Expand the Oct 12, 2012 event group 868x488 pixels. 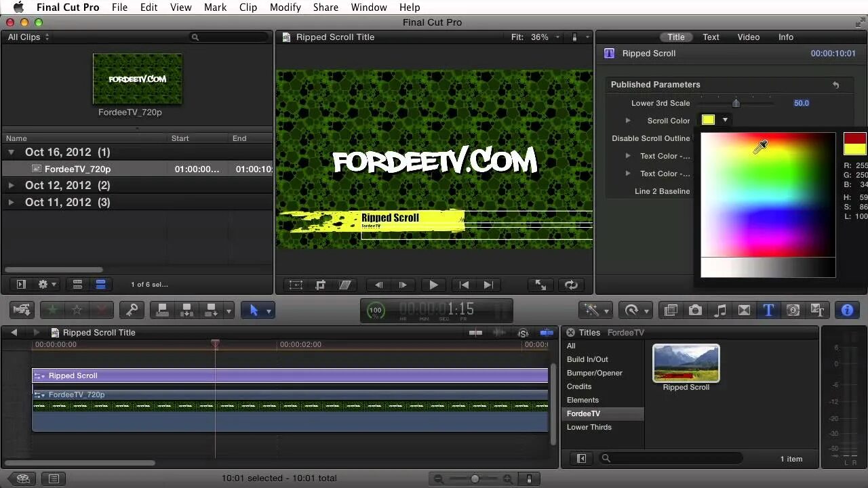[x=12, y=185]
